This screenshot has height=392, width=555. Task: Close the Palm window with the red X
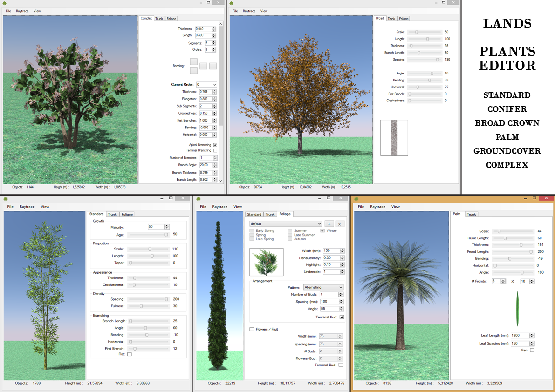547,198
